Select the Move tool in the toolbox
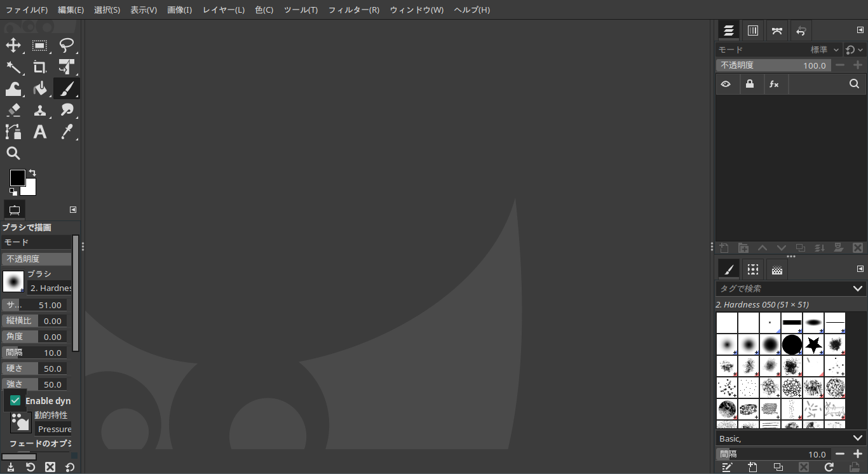 13,45
